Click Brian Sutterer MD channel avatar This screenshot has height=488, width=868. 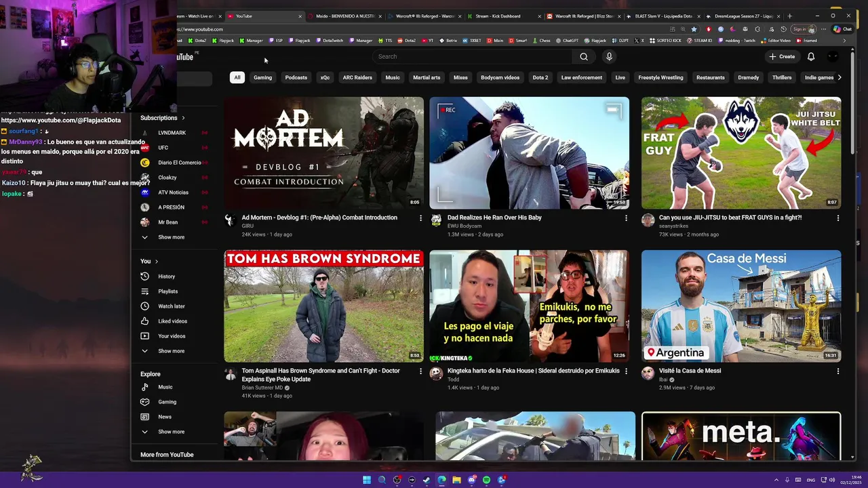pyautogui.click(x=231, y=373)
